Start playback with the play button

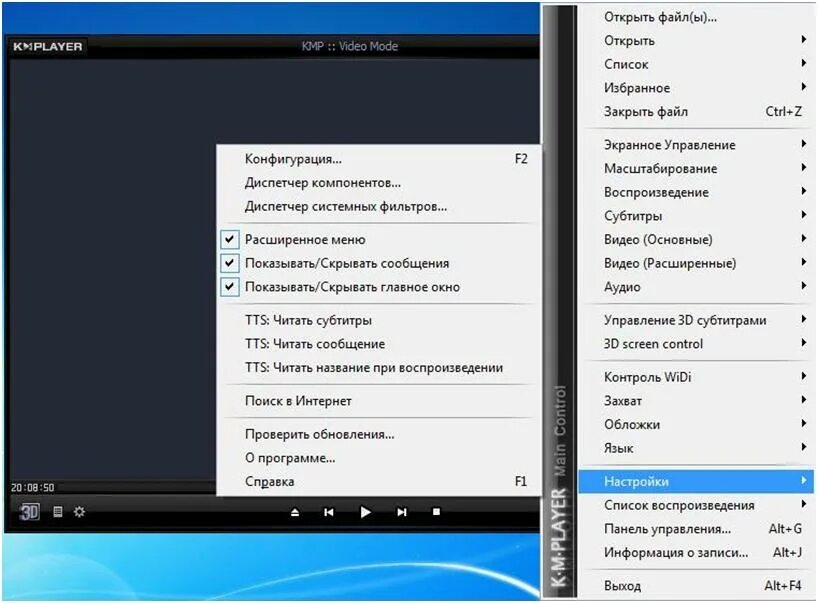pyautogui.click(x=366, y=512)
